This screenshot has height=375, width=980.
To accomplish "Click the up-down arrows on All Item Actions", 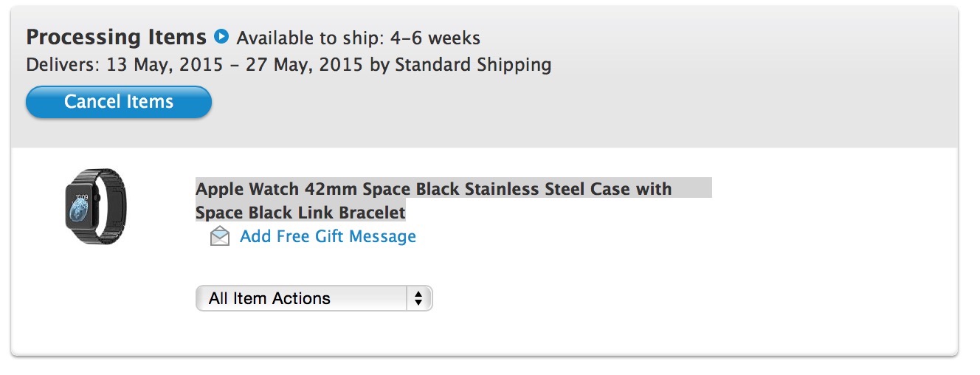I will 418,298.
